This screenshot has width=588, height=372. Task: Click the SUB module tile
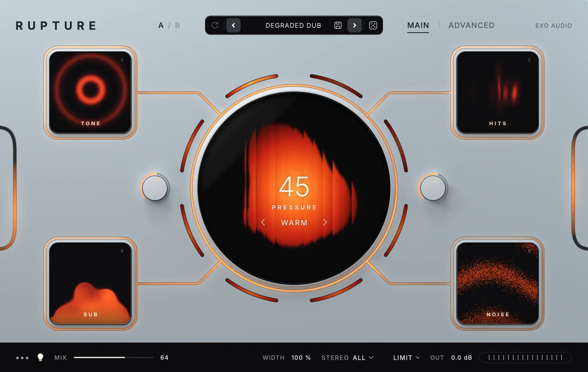click(x=91, y=283)
